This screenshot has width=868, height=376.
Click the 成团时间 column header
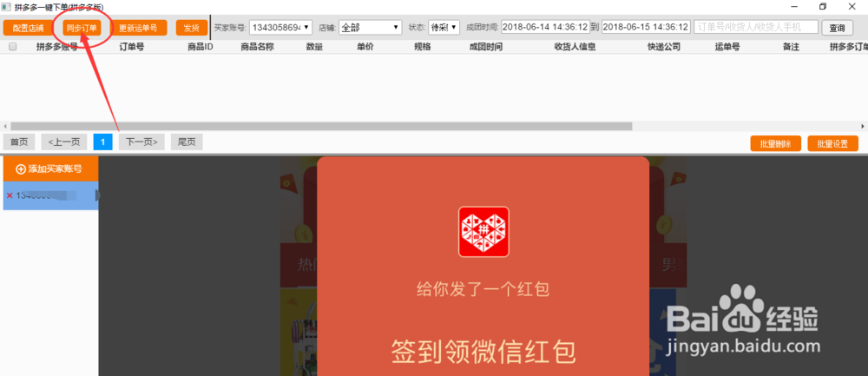click(485, 47)
